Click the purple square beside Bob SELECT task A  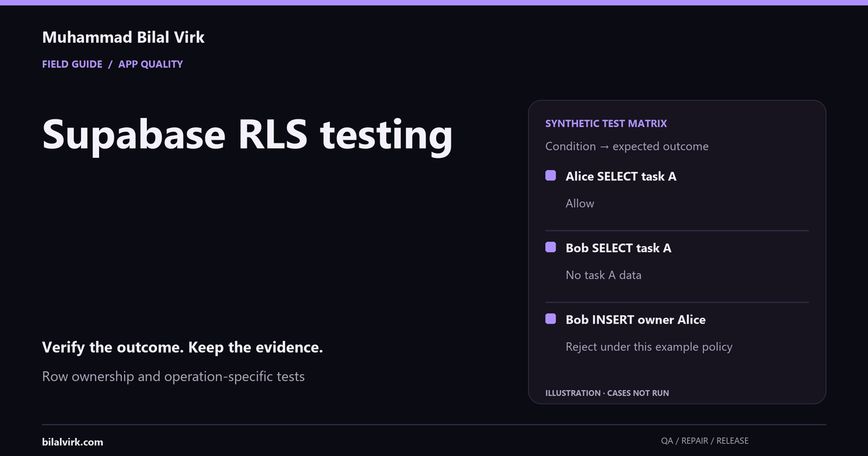coord(550,247)
